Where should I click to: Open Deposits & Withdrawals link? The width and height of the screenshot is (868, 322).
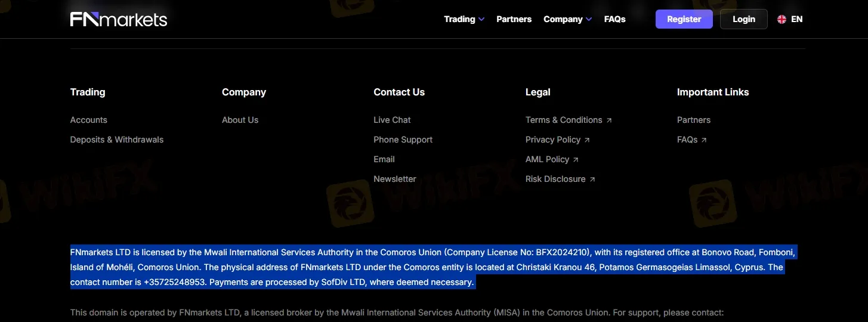tap(117, 140)
